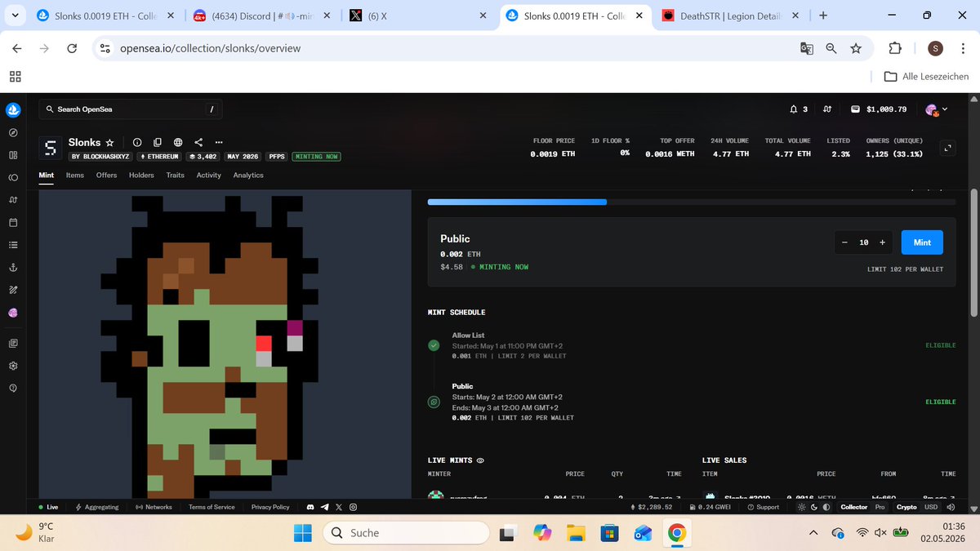Decrease mint quantity with minus button

click(x=844, y=242)
